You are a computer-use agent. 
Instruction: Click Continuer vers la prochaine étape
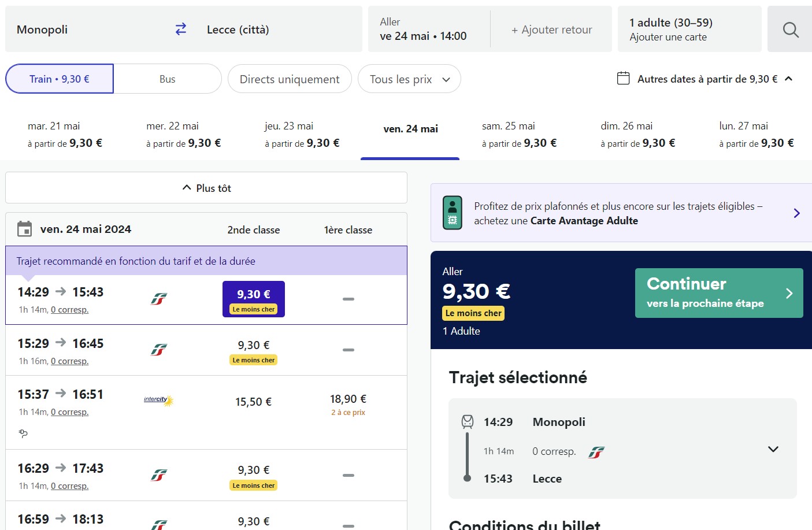click(x=718, y=293)
